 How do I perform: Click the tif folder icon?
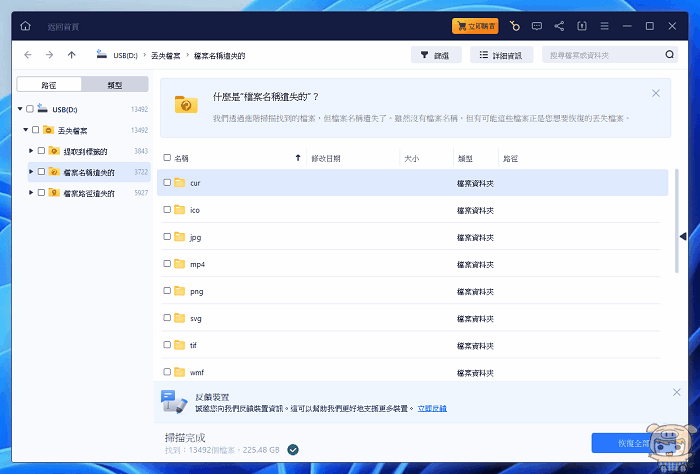[x=179, y=345]
